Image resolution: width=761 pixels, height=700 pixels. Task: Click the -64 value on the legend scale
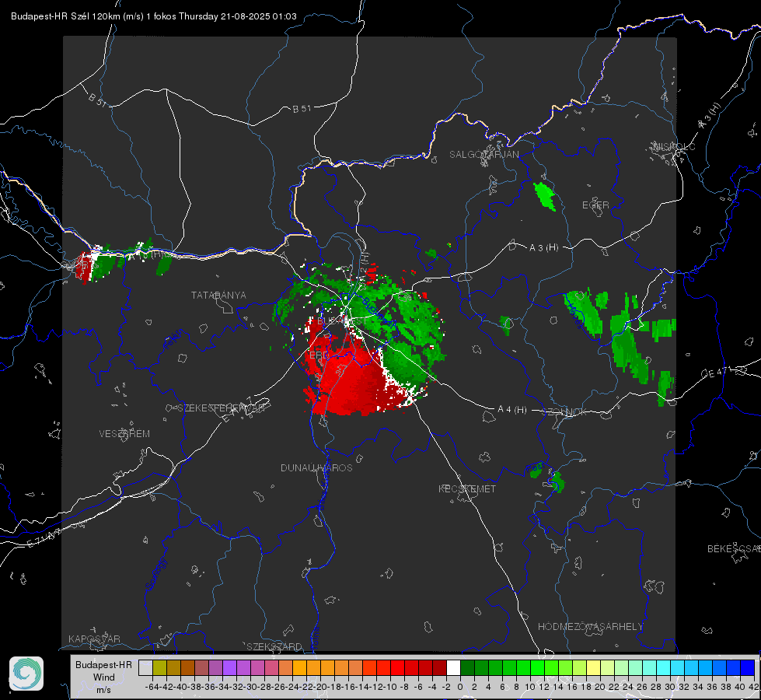152,687
